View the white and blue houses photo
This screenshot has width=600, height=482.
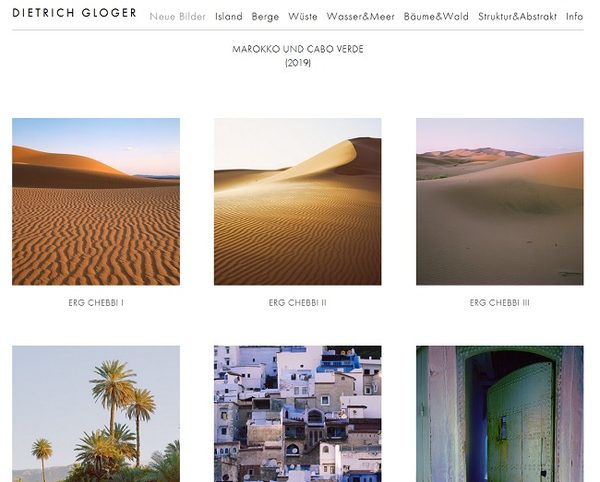click(x=298, y=414)
